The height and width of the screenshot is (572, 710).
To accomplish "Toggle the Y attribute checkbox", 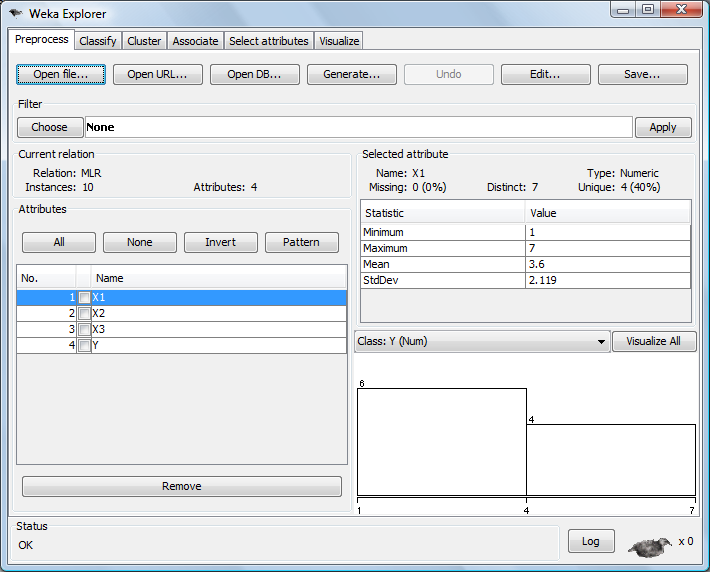I will pyautogui.click(x=84, y=346).
